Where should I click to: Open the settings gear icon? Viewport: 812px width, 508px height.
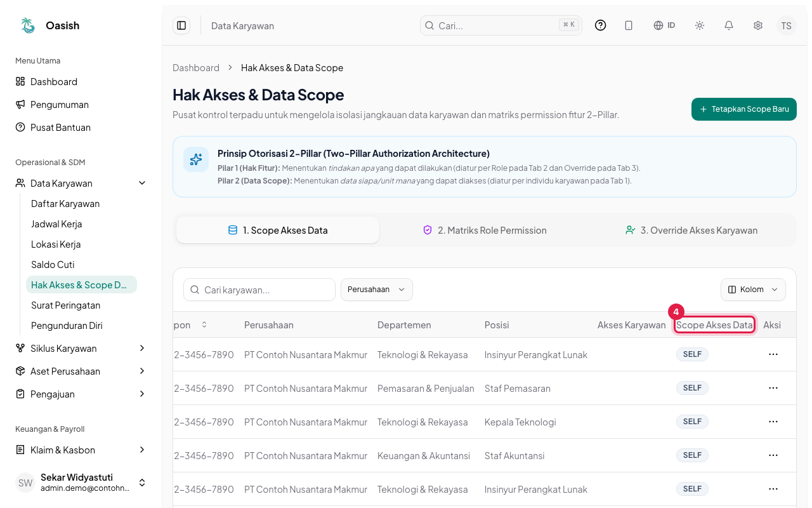coord(758,25)
